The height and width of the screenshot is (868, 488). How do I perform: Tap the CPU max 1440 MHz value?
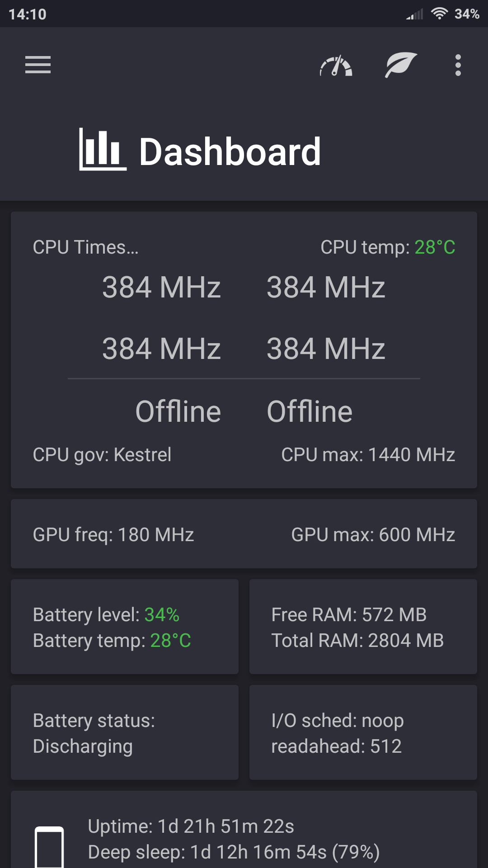coord(368,455)
